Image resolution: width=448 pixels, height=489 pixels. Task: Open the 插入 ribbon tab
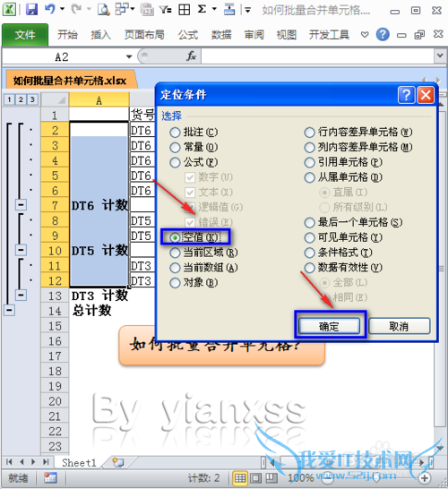(x=100, y=35)
